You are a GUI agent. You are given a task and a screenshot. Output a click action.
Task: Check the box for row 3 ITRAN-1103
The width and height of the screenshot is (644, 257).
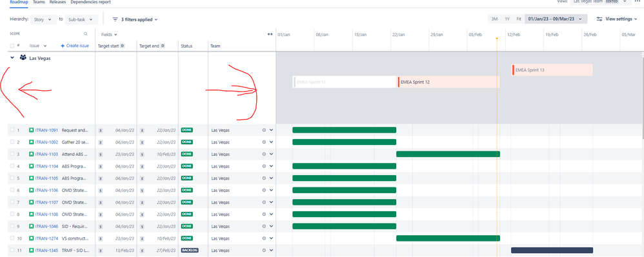pos(12,154)
